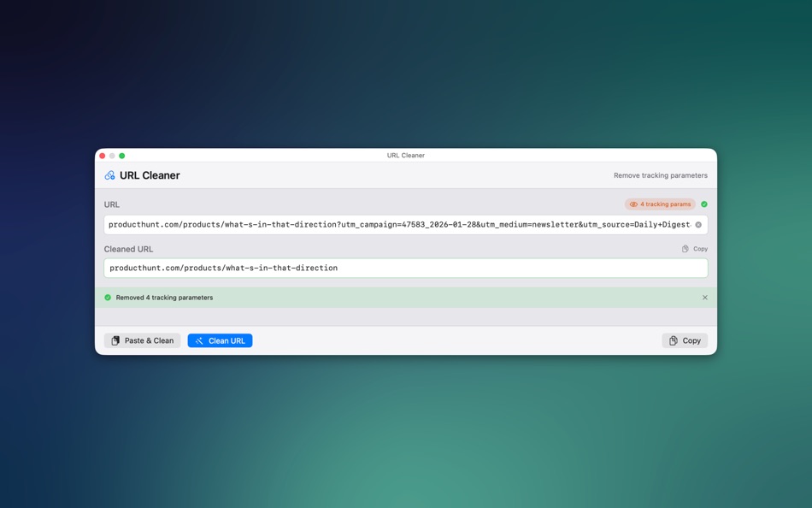
Task: Click the eye icon in the tracking params badge
Action: coord(635,204)
